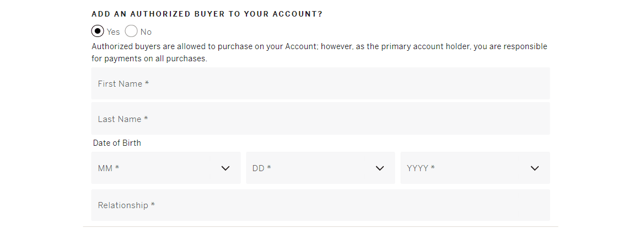The height and width of the screenshot is (228, 644).
Task: Click the "No" option label text
Action: pos(146,32)
